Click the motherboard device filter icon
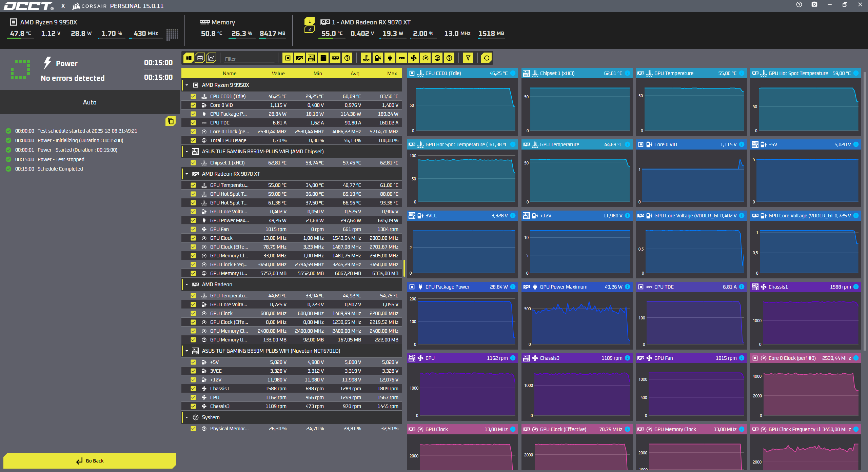 click(312, 58)
